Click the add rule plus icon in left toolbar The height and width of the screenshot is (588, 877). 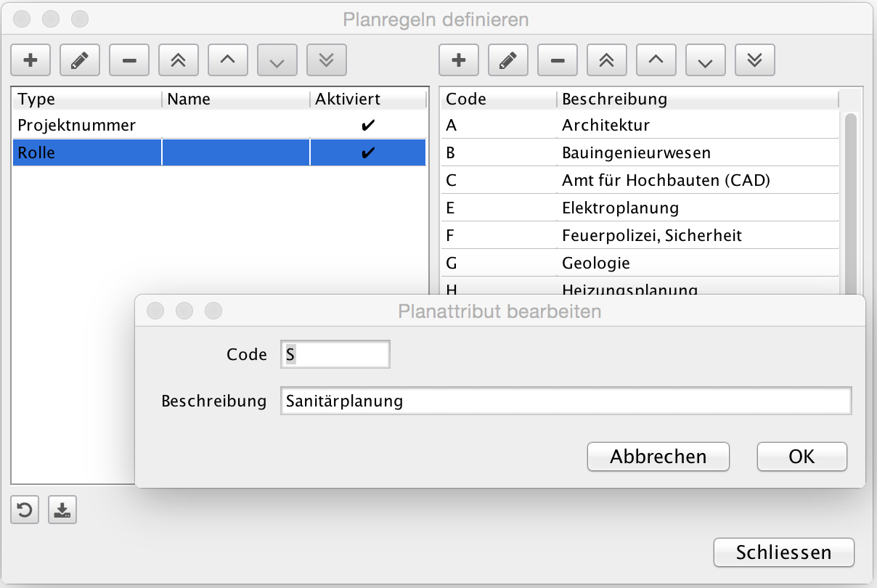(30, 61)
